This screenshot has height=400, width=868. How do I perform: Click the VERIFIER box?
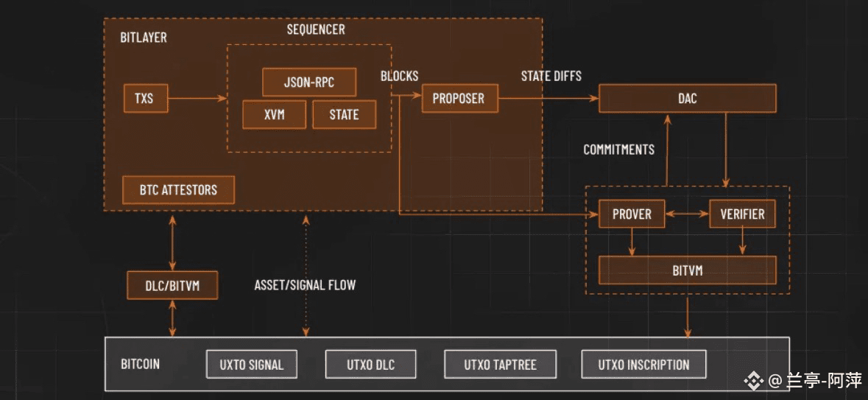click(x=742, y=214)
